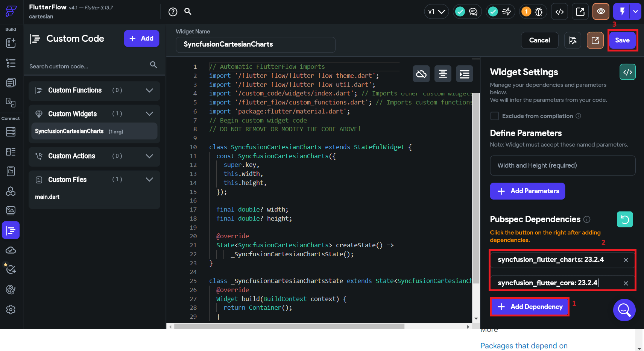Open main.dart custom file
Image resolution: width=644 pixels, height=351 pixels.
[x=47, y=197]
